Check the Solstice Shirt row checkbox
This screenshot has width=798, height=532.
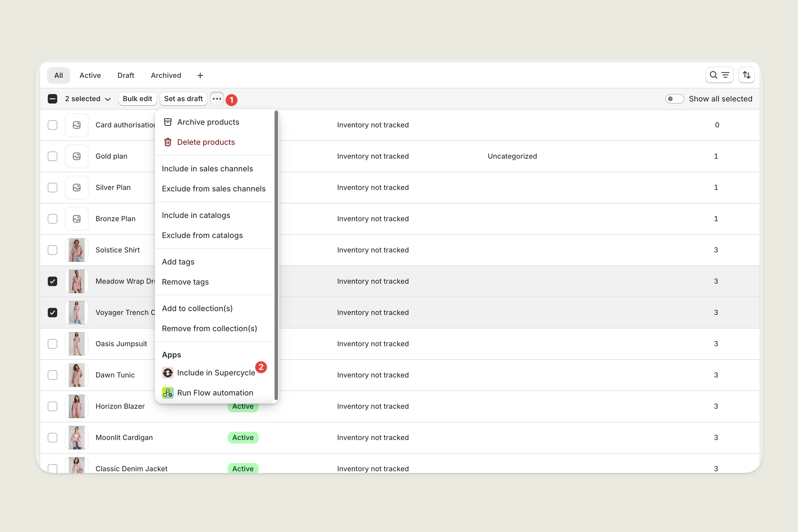click(x=52, y=250)
